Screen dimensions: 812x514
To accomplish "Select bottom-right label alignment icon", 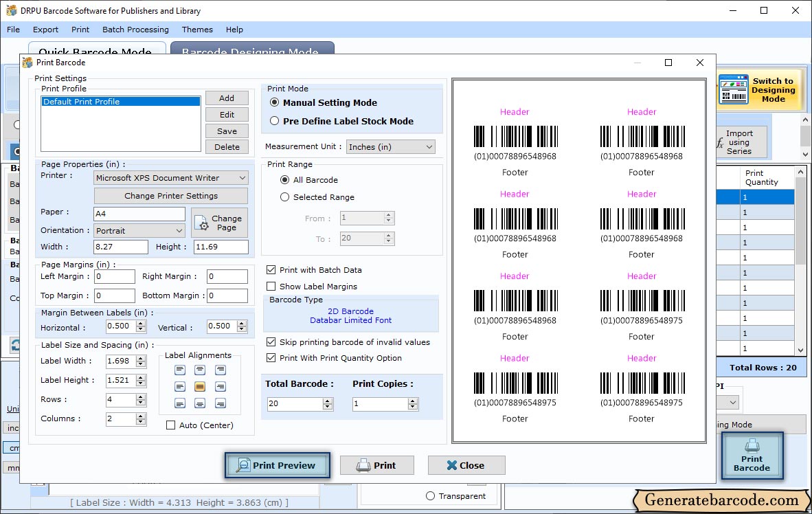I will coord(221,403).
